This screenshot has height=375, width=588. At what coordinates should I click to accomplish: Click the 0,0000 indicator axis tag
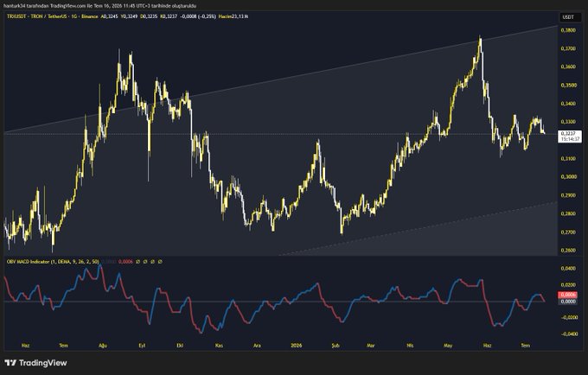(x=568, y=302)
